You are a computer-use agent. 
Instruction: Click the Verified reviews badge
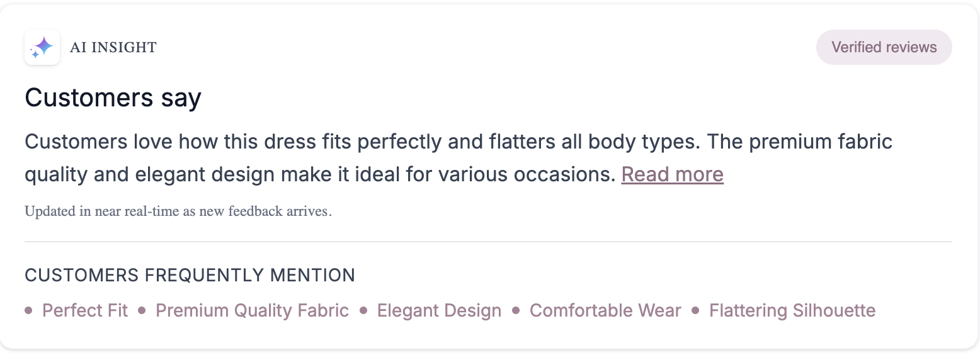884,47
